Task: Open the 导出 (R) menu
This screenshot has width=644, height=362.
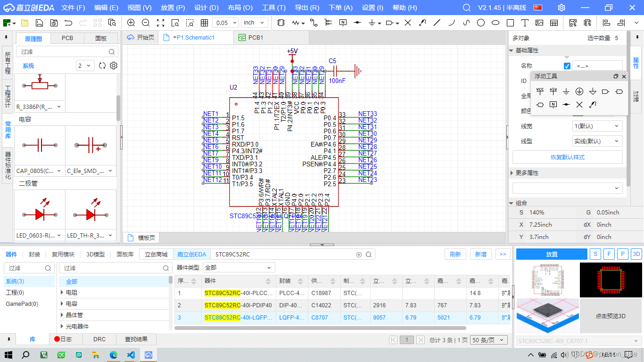Action: point(307,8)
